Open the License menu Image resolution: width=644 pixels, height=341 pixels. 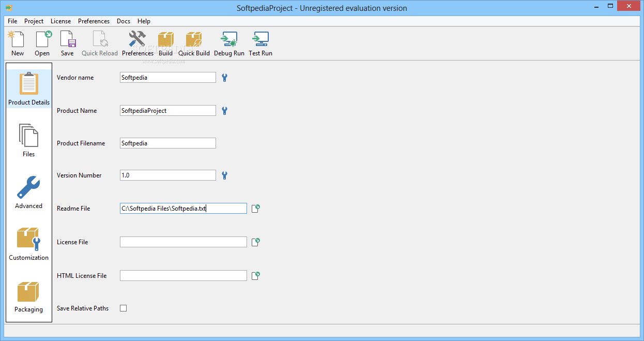click(x=61, y=21)
